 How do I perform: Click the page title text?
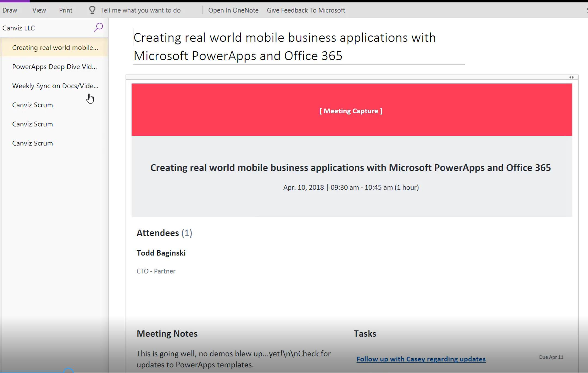point(284,46)
